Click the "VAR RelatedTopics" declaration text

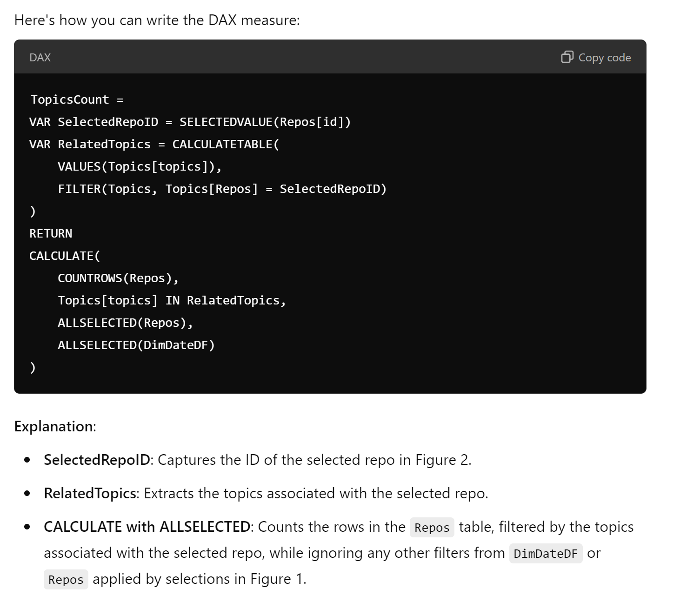(x=90, y=145)
